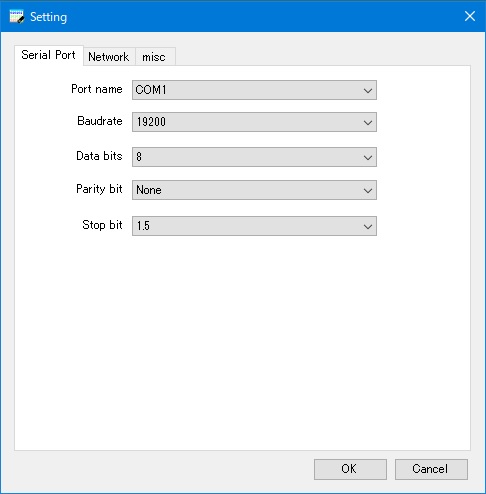The width and height of the screenshot is (486, 494).
Task: Click the Setting window icon in title bar
Action: (x=17, y=17)
